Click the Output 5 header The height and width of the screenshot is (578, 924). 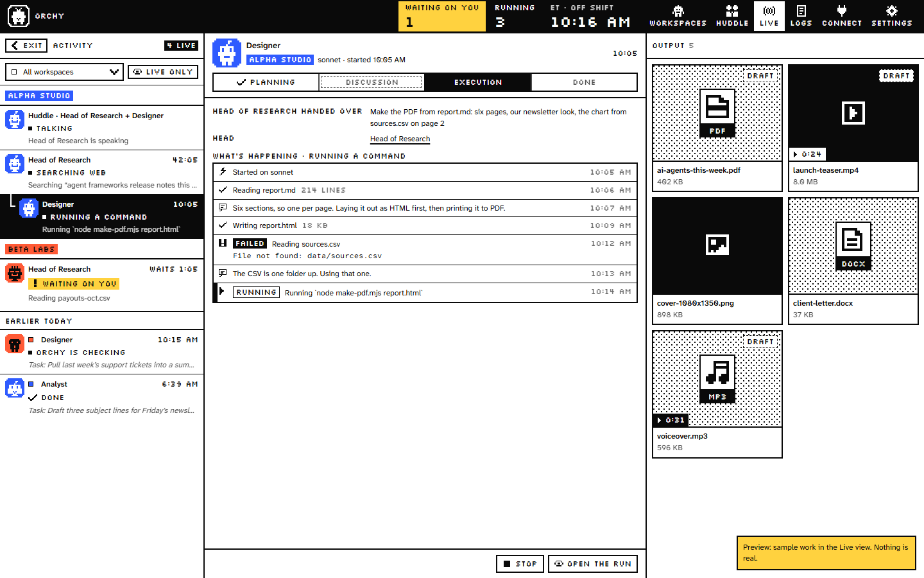(x=672, y=46)
